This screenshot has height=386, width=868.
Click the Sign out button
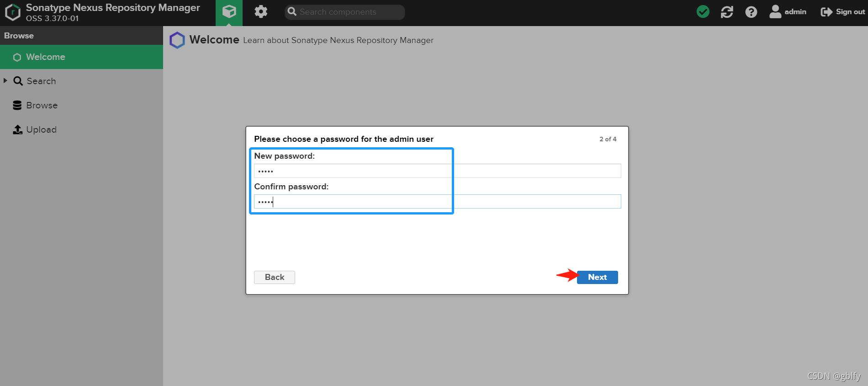coord(843,12)
